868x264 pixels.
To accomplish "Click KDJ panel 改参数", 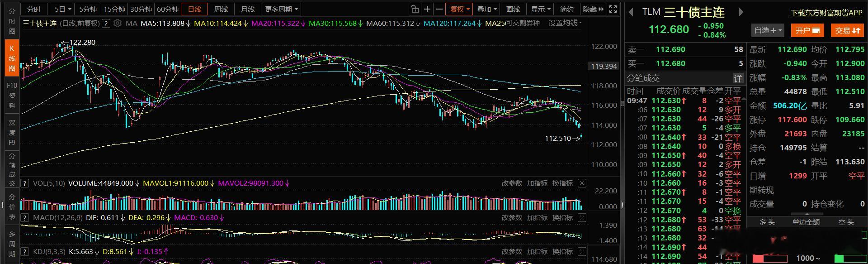I will (512, 252).
